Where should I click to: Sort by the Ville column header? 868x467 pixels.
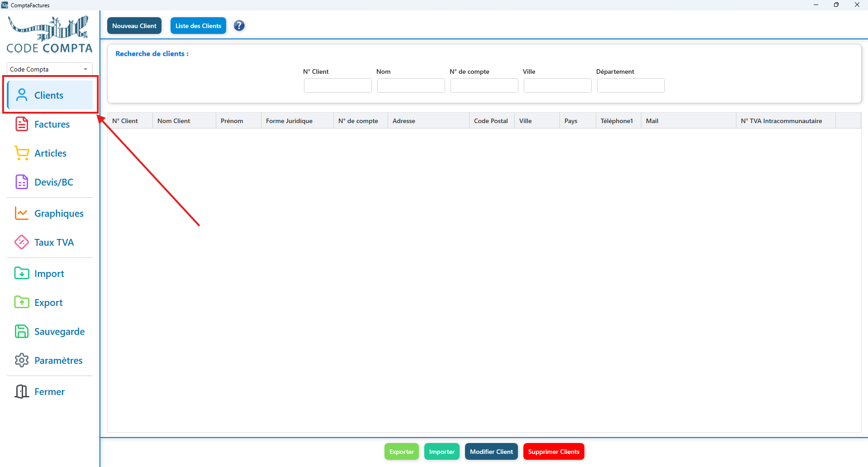(537, 121)
